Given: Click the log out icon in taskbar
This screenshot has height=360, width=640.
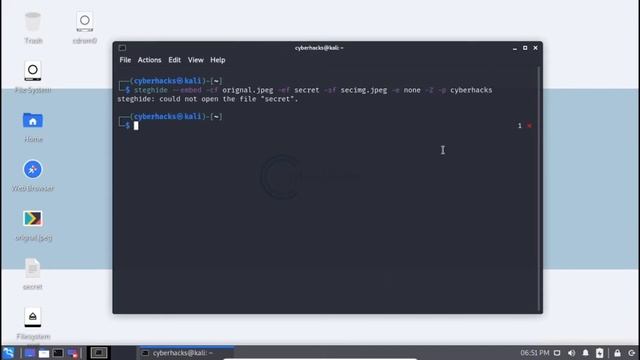Looking at the screenshot, I should [x=632, y=353].
